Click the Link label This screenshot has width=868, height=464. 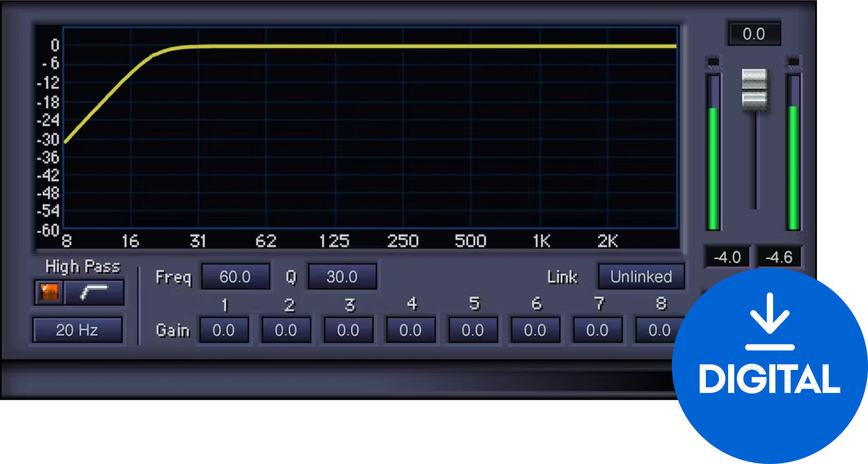point(562,277)
